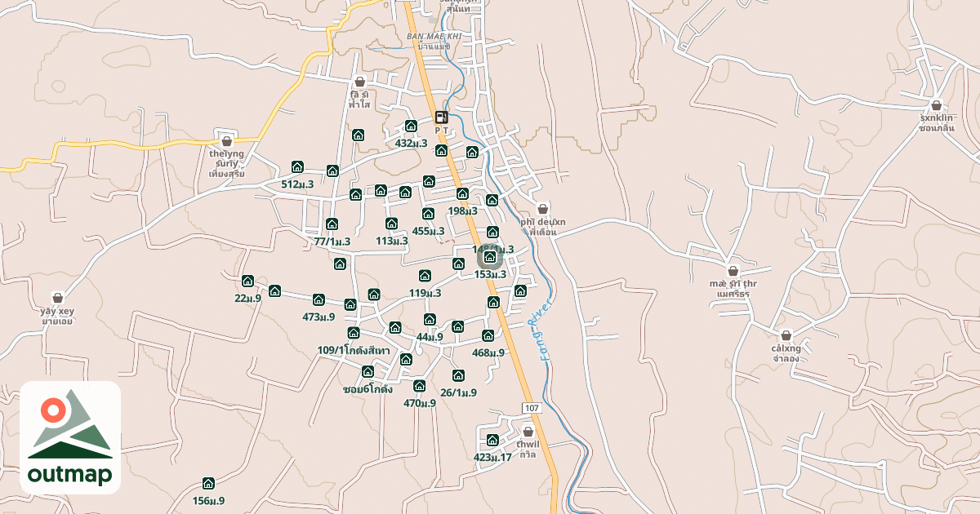Click the ซอนกลิ่น shop icon
Screen dimensions: 980x514
(x=936, y=104)
